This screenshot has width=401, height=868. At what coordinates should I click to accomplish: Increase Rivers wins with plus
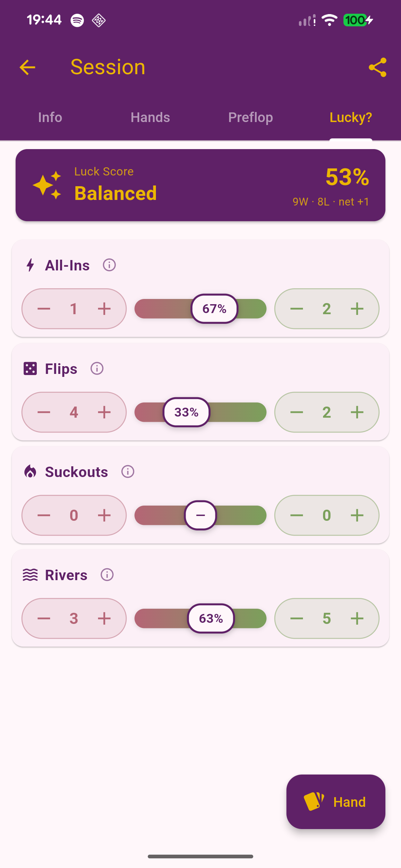point(357,618)
